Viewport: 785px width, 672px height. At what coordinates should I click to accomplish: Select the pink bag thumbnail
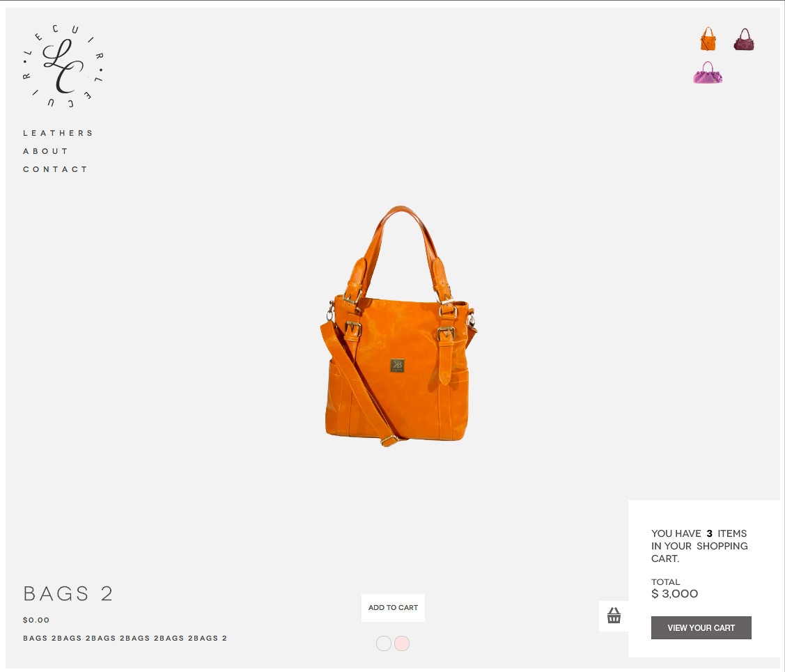point(708,72)
